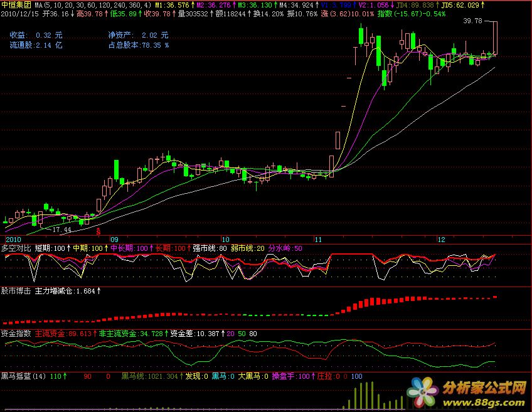Image resolution: width=532 pixels, height=412 pixels.
Task: Click the 黑马摇蓝(14) indicator title
Action: (x=23, y=376)
